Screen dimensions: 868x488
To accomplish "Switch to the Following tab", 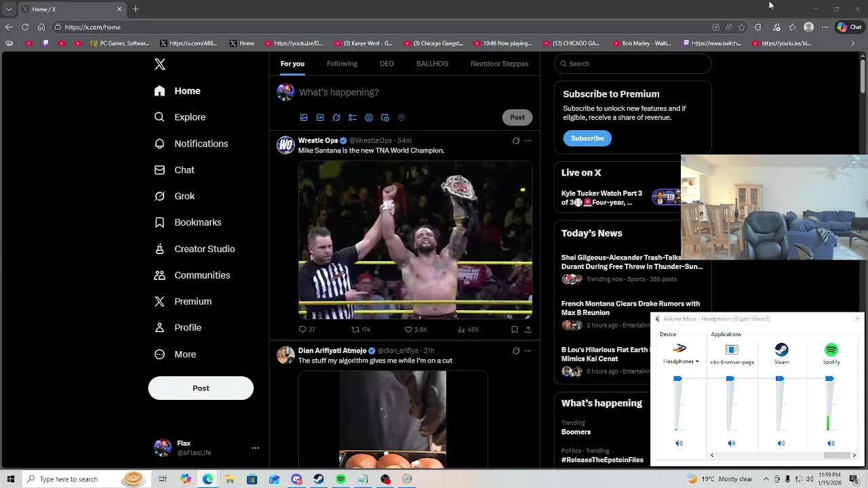I will pyautogui.click(x=342, y=64).
